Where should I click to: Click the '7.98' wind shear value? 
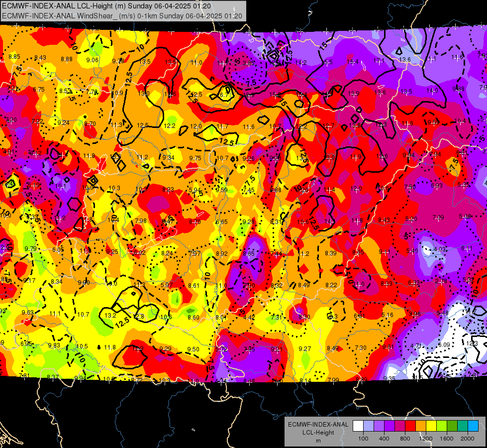141,221
